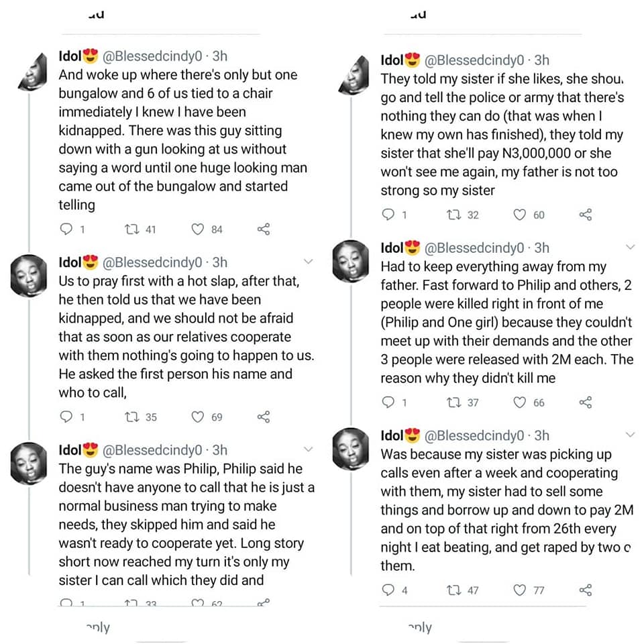This screenshot has height=644, width=644.
Task: Share the tweet about one bungalow
Action: click(264, 229)
